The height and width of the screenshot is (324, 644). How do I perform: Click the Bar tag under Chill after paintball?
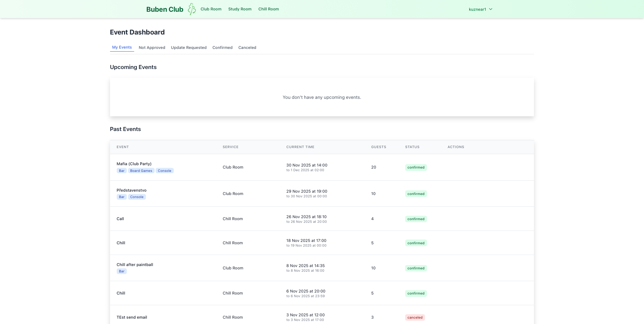coord(121,271)
